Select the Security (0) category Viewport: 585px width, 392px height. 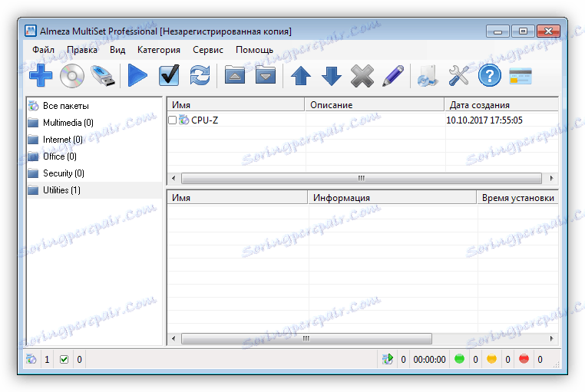click(94, 173)
